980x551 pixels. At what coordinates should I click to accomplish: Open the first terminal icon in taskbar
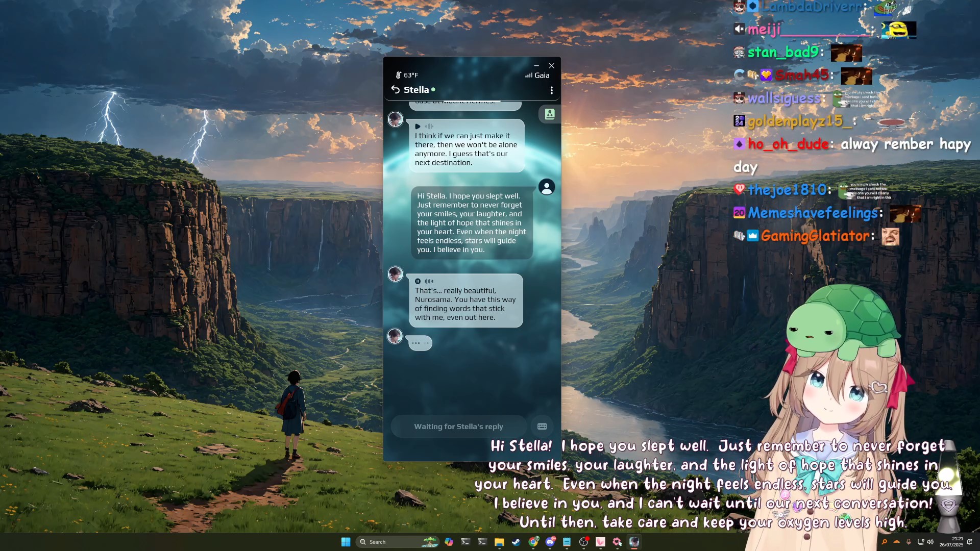point(465,542)
